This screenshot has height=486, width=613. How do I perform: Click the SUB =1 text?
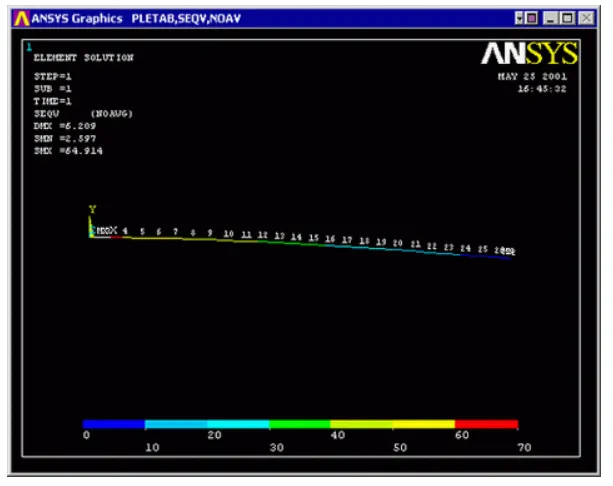pyautogui.click(x=52, y=89)
